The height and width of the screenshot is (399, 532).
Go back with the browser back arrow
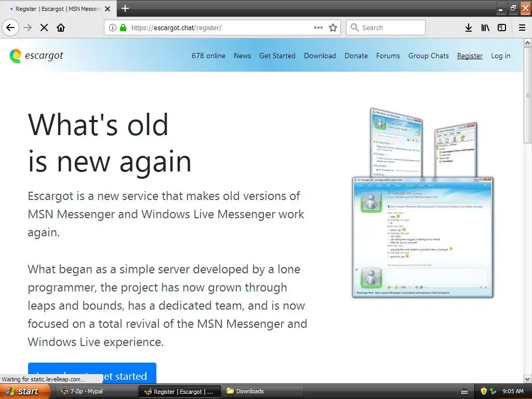coord(10,28)
